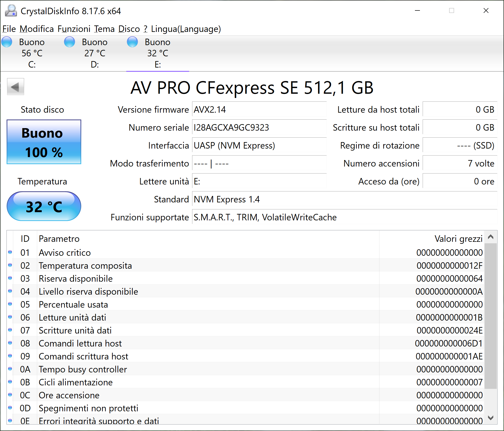
Task: Select the 0C Ore accensione row
Action: [246, 395]
